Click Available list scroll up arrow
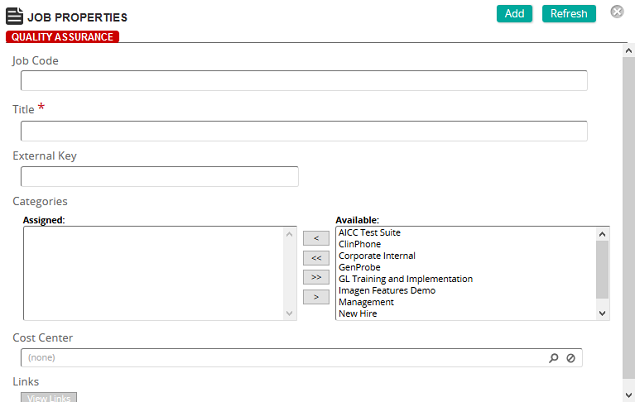This screenshot has width=636, height=405. tap(602, 234)
